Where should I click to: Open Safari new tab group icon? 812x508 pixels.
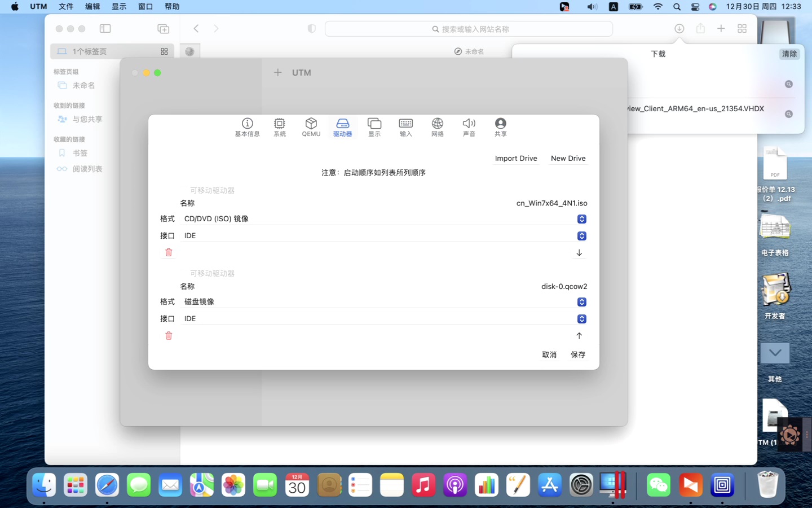point(163,29)
